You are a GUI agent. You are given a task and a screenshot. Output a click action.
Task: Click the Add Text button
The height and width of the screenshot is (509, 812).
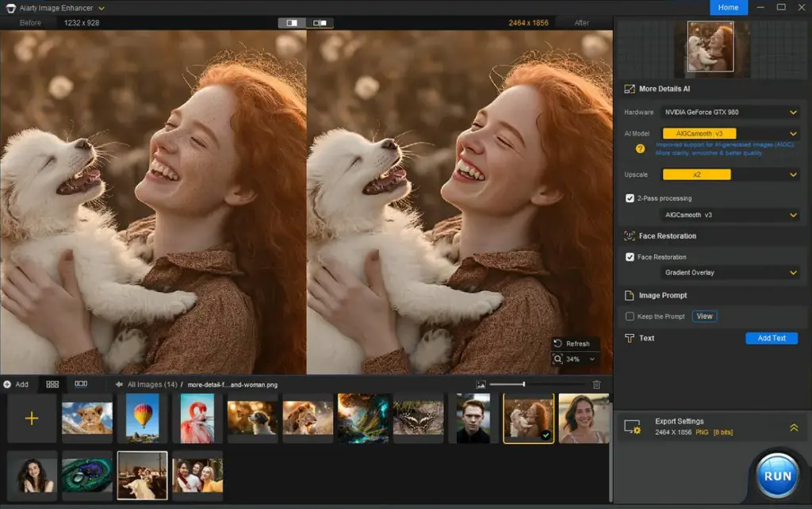coord(772,338)
